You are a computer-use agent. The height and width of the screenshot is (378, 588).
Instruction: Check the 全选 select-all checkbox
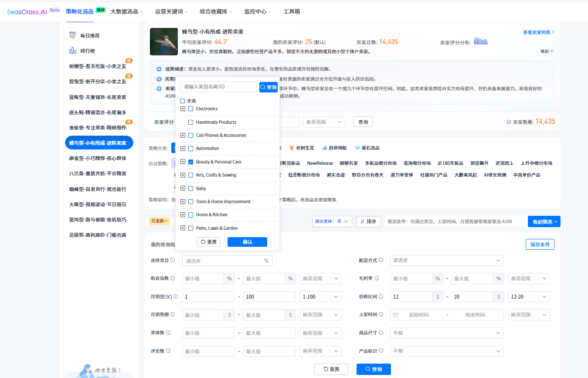[x=183, y=101]
